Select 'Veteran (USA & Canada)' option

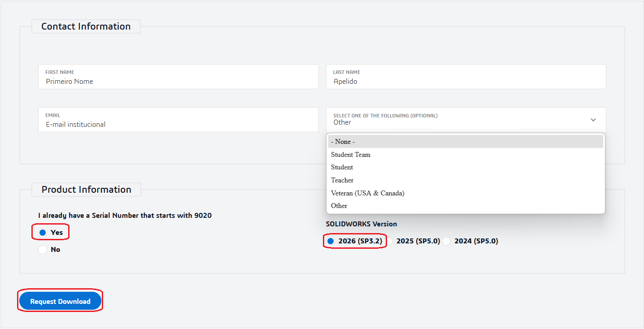[466, 193]
